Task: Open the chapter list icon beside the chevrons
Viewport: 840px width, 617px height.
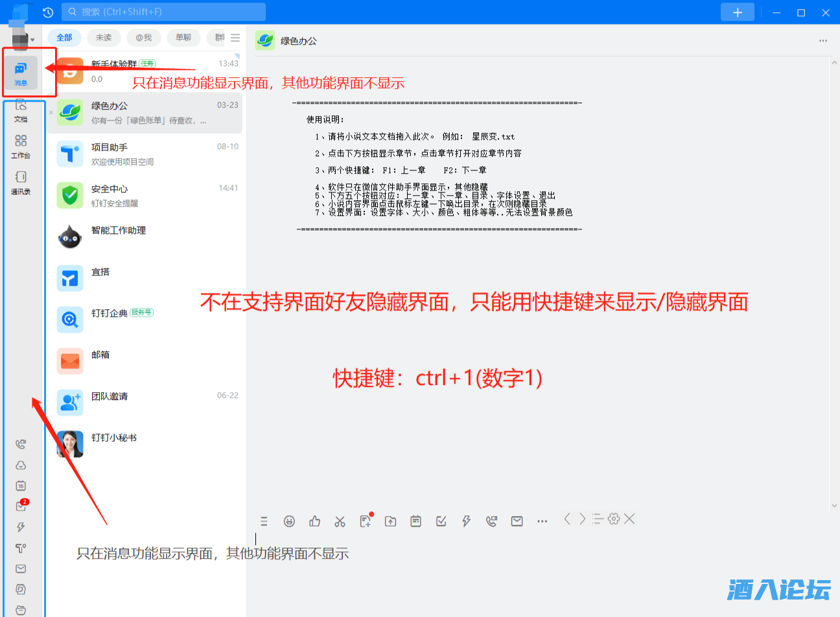Action: tap(598, 518)
